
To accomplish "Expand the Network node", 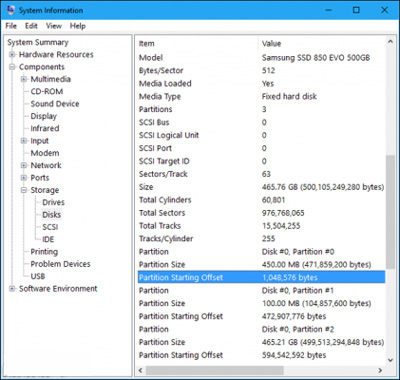I will click(24, 165).
